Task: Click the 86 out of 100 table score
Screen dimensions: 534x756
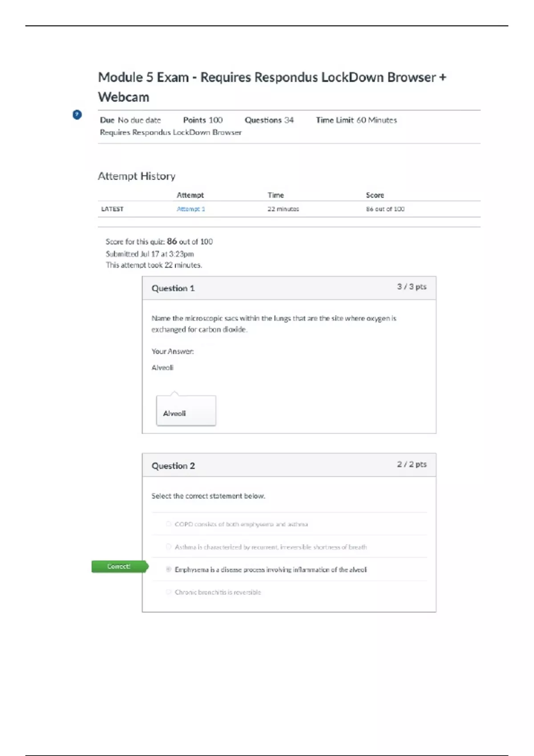Action: coord(385,209)
